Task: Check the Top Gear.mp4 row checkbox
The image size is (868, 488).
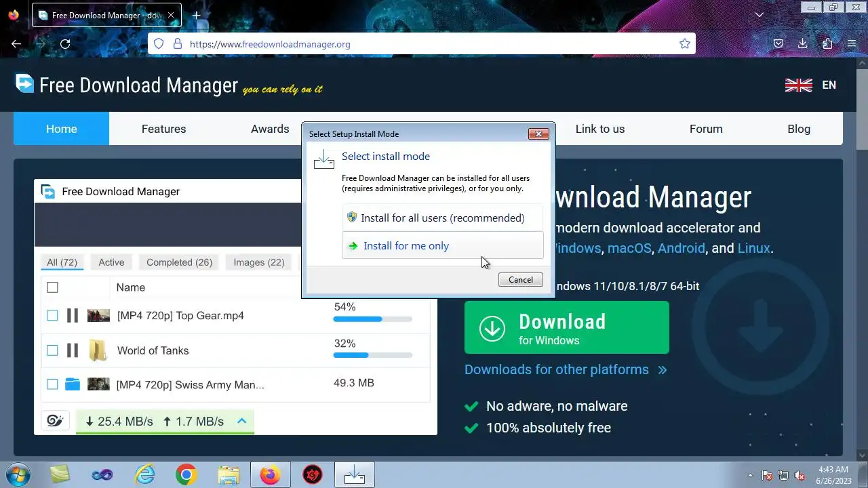Action: (x=52, y=315)
